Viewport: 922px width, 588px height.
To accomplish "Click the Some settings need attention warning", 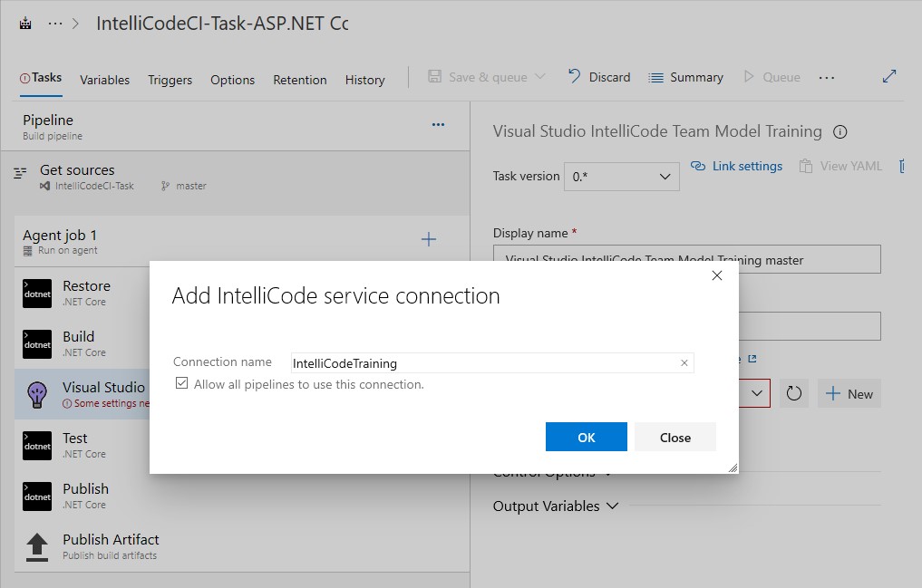I will click(x=106, y=403).
